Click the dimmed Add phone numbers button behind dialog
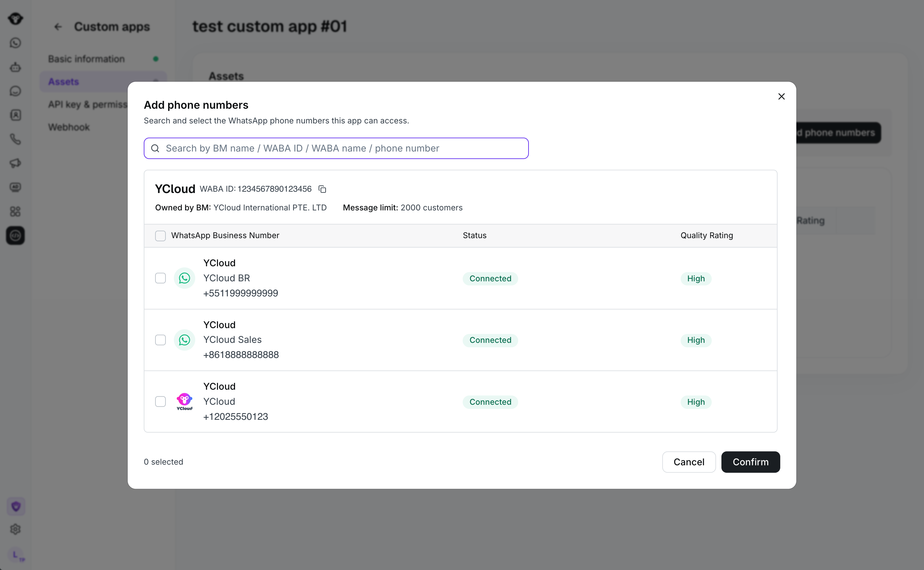The width and height of the screenshot is (924, 570). pos(839,133)
